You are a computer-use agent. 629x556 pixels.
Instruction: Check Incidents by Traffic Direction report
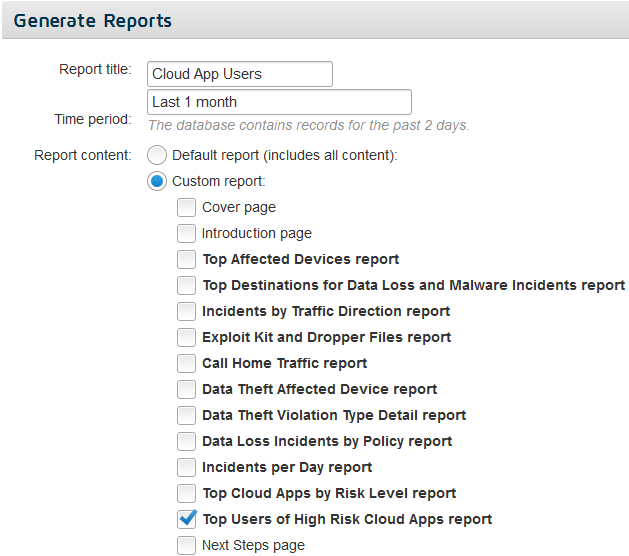187,311
